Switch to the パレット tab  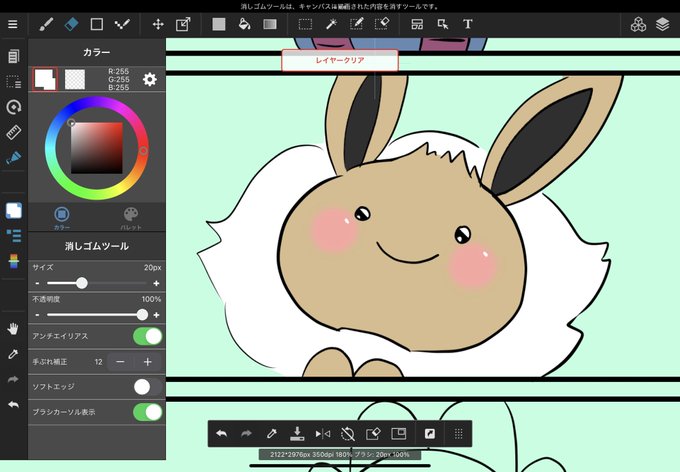click(x=131, y=218)
